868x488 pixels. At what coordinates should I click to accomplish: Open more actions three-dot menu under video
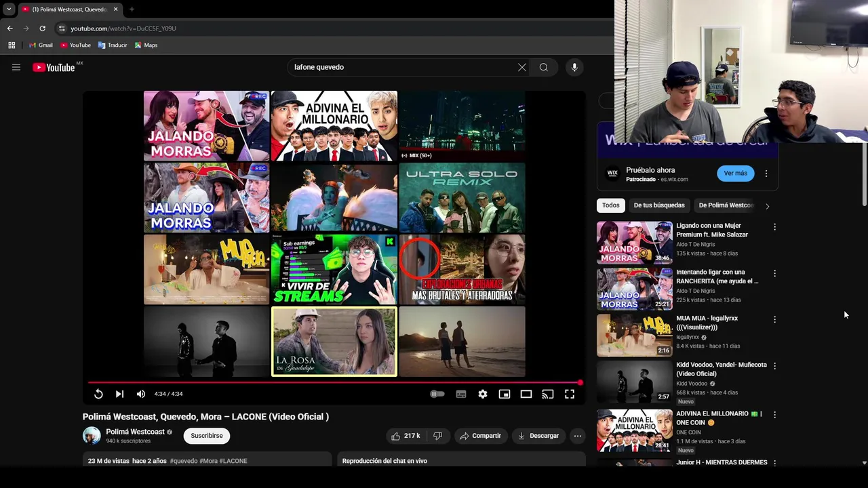click(578, 436)
